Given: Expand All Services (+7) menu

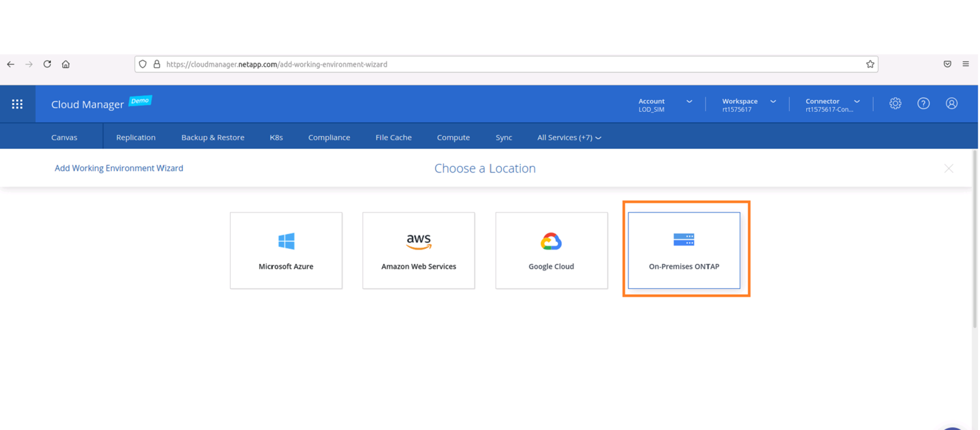Looking at the screenshot, I should tap(569, 137).
